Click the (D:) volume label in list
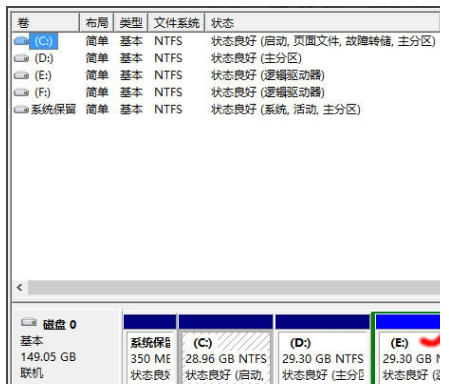 coord(44,58)
